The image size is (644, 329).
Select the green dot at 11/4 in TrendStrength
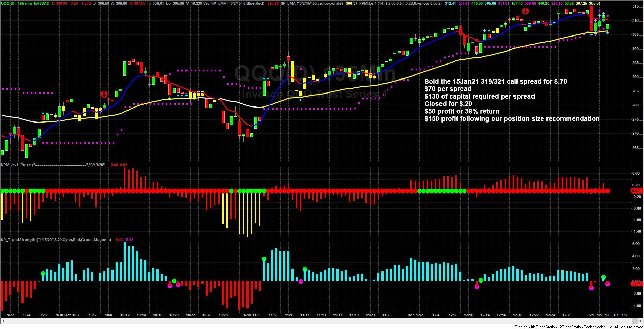264,259
